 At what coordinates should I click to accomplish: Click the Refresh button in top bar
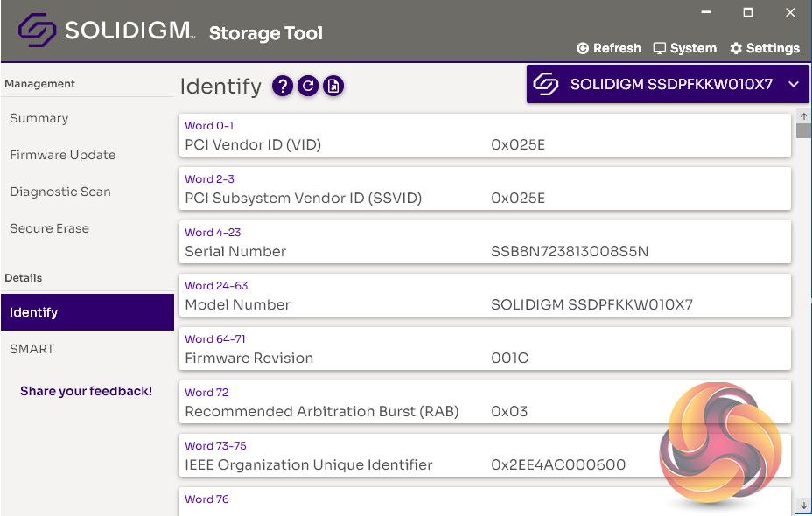pyautogui.click(x=609, y=48)
